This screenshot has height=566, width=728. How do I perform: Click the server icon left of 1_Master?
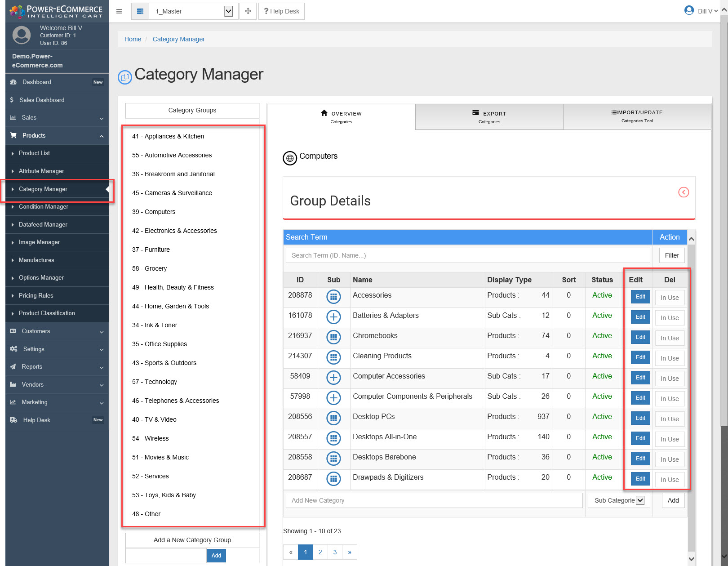140,11
